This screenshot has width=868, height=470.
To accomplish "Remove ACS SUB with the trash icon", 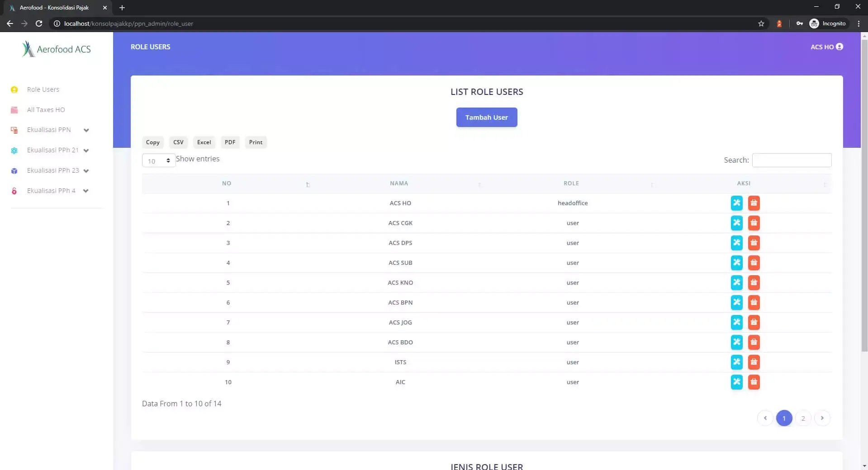I will (x=754, y=263).
